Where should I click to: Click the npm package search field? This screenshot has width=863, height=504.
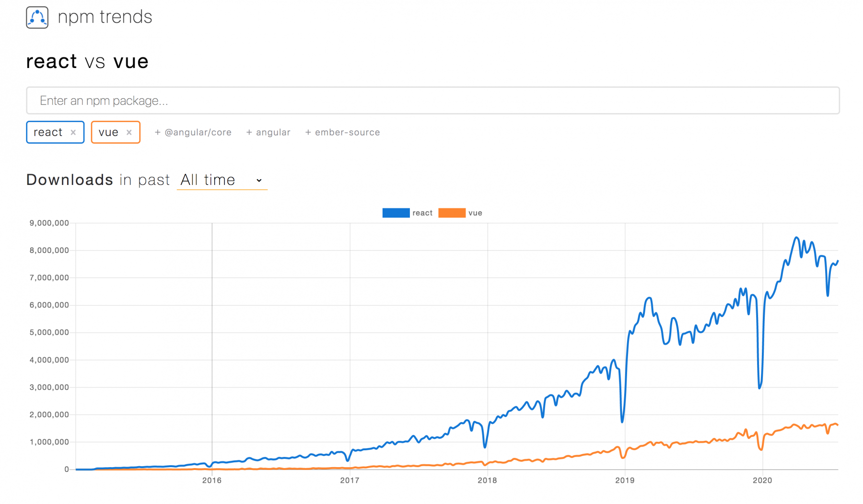point(432,101)
